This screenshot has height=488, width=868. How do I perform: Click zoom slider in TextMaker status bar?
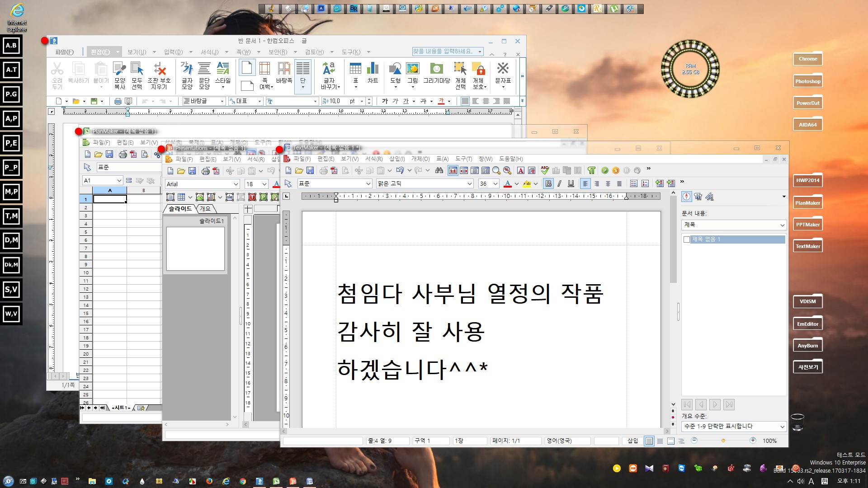click(723, 441)
